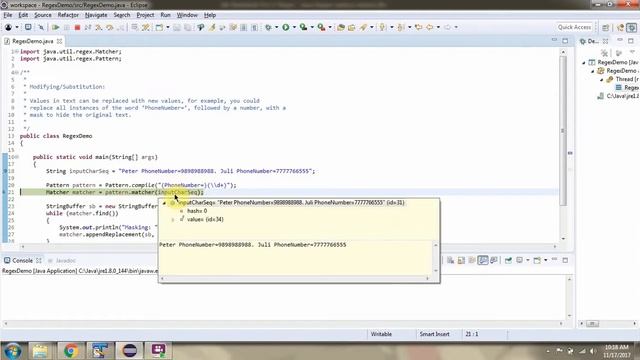This screenshot has width=640, height=360.
Task: Switch to the Javadoc tab
Action: (x=62, y=260)
